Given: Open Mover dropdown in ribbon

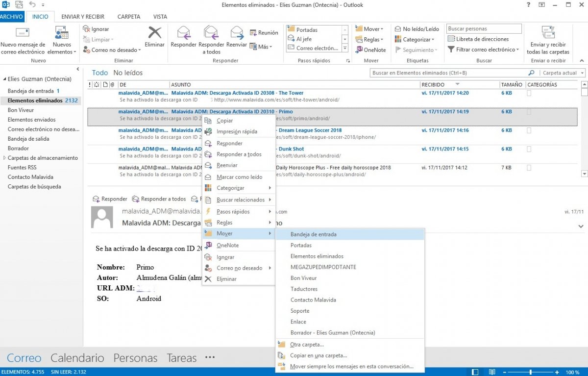Looking at the screenshot, I should [370, 29].
